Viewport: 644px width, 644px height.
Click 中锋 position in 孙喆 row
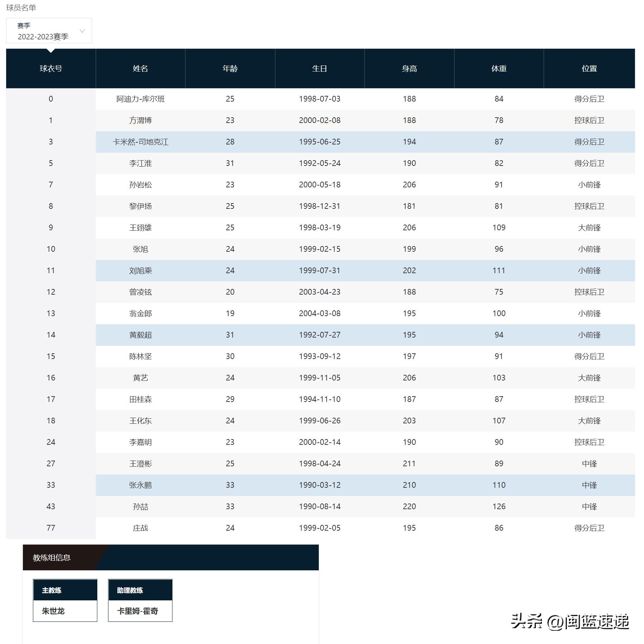[x=589, y=507]
